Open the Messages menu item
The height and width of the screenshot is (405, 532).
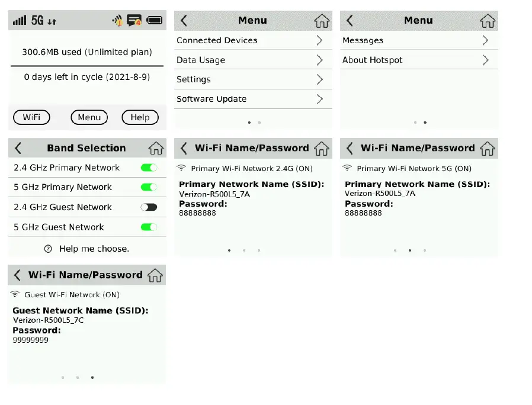click(x=363, y=40)
